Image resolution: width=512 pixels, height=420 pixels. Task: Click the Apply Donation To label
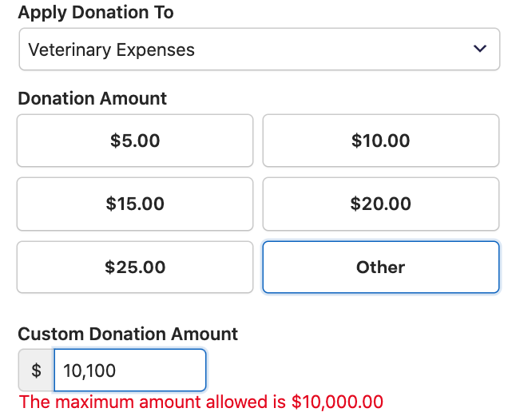point(96,13)
